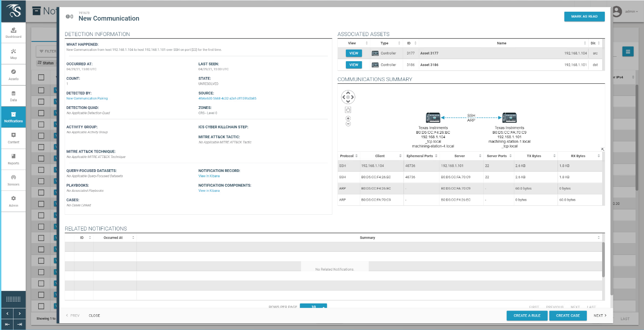644x330 pixels.
Task: Open the app grid launcher in sidebar
Action: tap(14, 299)
